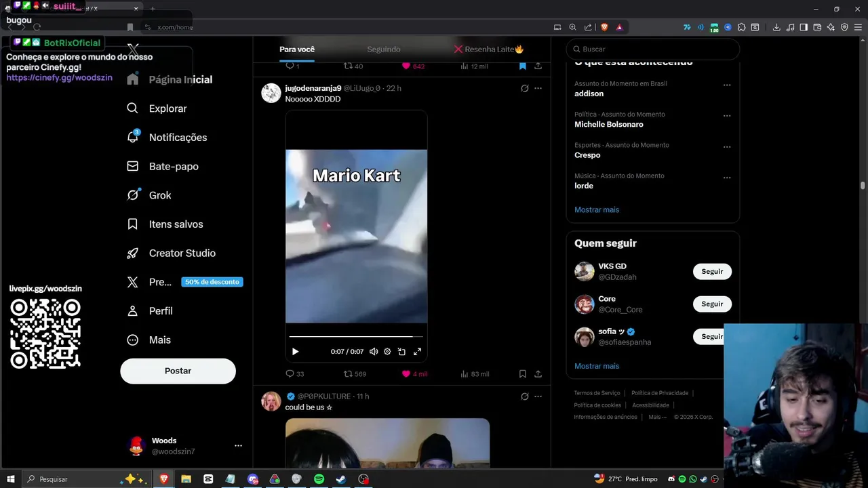The height and width of the screenshot is (488, 868).
Task: Open the Brave Rewards triangle icon
Action: tap(619, 27)
